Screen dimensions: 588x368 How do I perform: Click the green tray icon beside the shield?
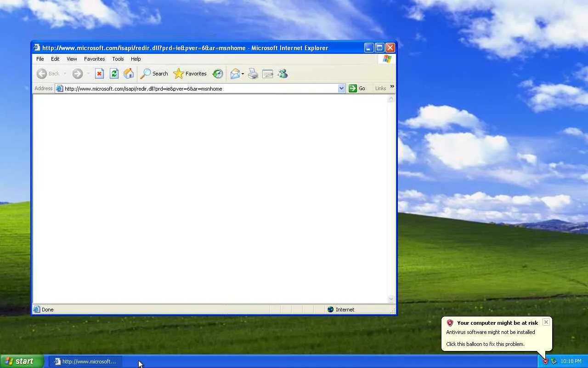pyautogui.click(x=554, y=362)
